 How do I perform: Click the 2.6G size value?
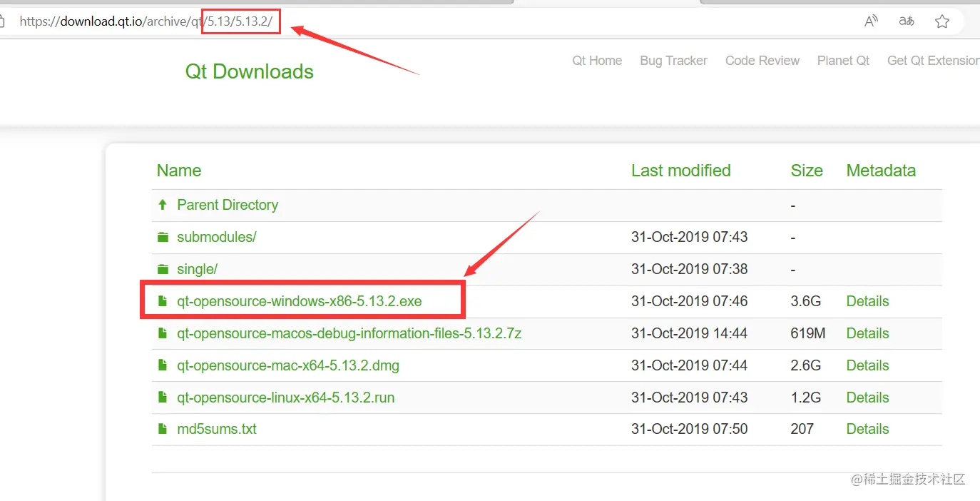(806, 365)
